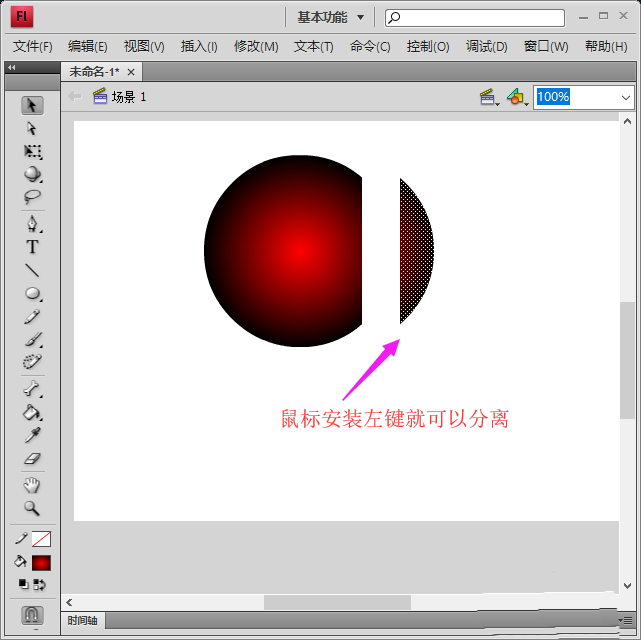Click the horizontal scrollbar left arrow
The image size is (641, 640).
point(69,602)
